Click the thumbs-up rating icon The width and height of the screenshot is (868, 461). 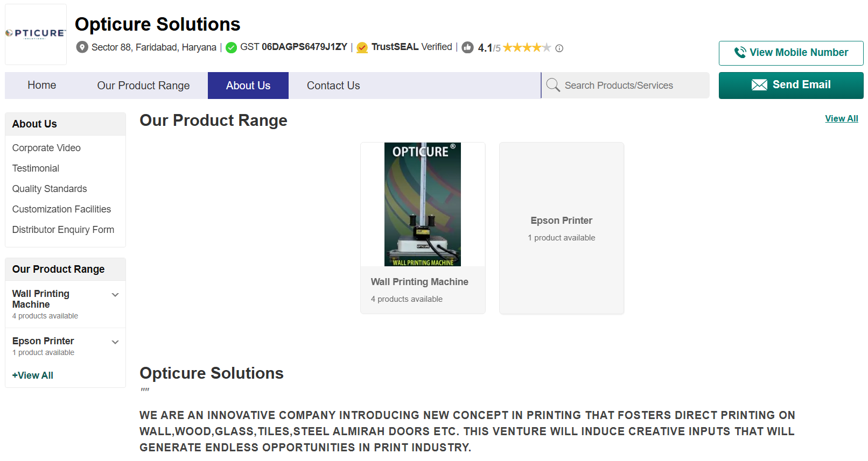[468, 47]
